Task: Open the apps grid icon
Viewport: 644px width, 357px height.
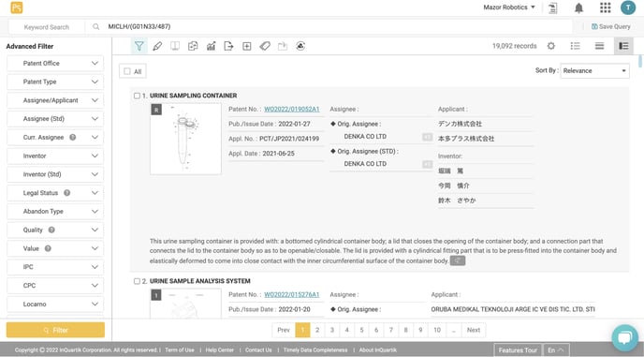Action: coord(605,7)
